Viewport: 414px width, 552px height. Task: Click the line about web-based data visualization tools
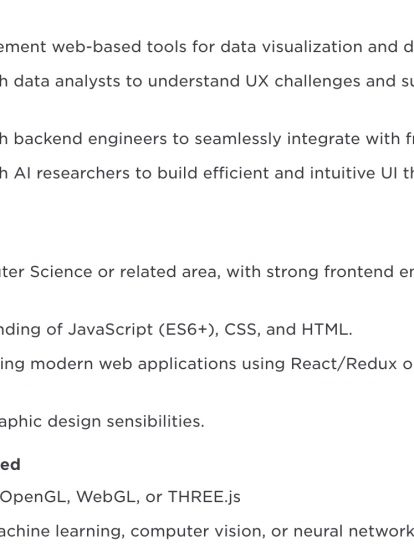click(x=207, y=47)
